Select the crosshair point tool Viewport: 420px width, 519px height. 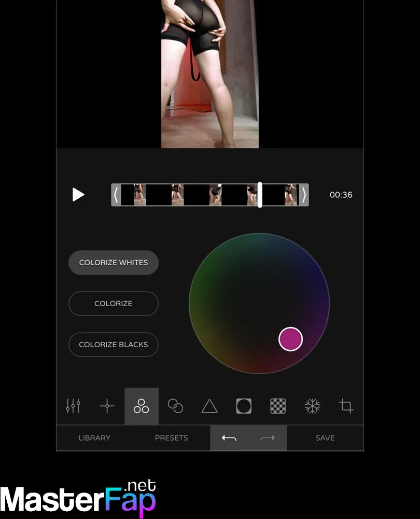[x=107, y=406]
